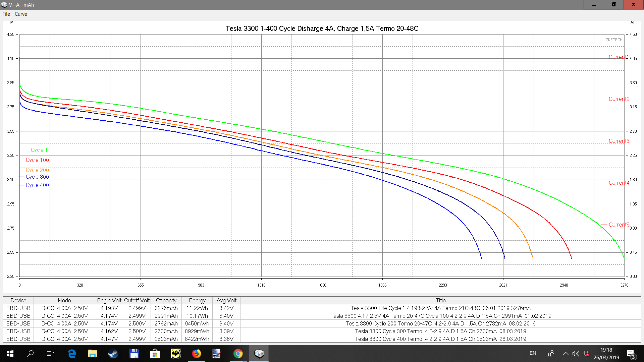
Task: Click the Cycle 1 legend label
Action: [x=39, y=150]
